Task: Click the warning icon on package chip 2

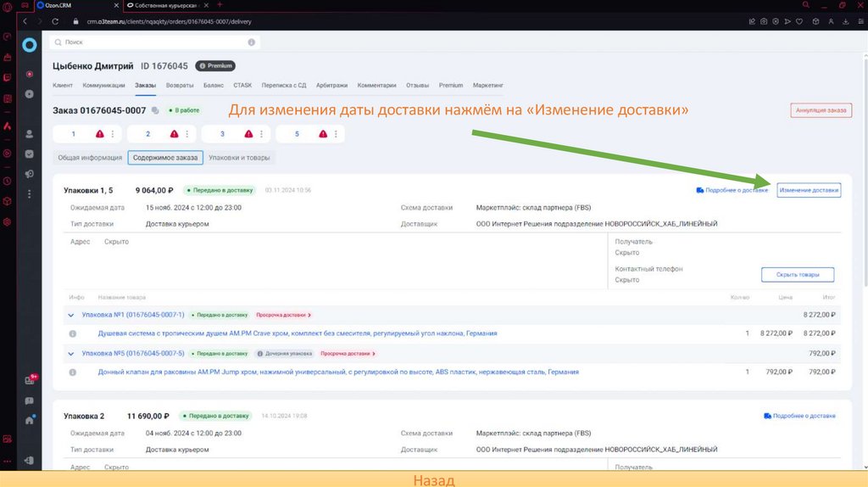Action: (174, 134)
